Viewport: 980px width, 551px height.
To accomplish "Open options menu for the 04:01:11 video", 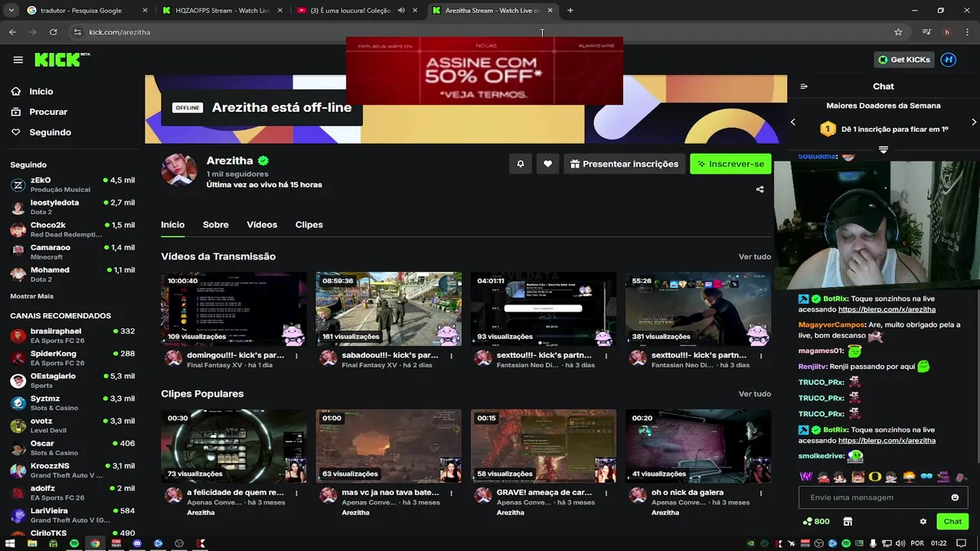I will tap(606, 356).
